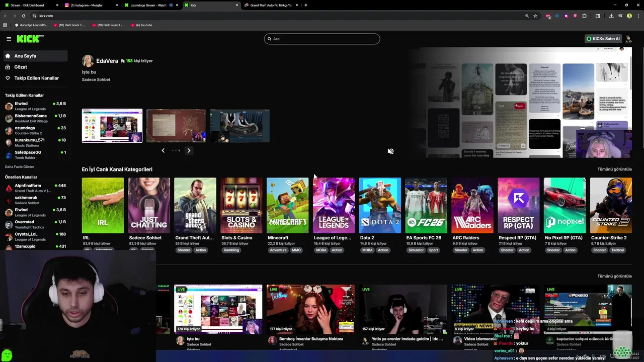644x362 pixels.
Task: Click 'Tümünü görüntüle' above live streams row
Action: 614,276
